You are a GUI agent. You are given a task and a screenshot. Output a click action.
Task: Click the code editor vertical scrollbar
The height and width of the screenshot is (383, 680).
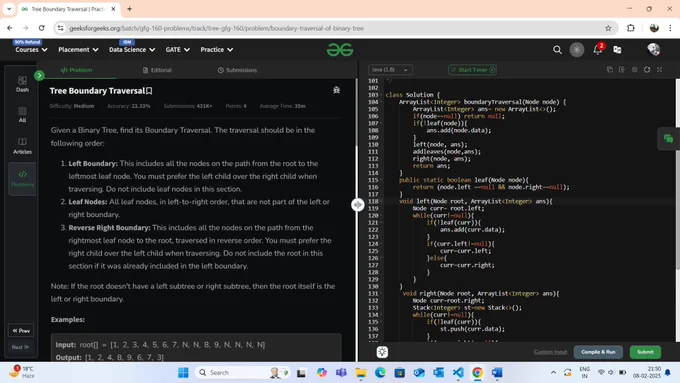(677, 173)
